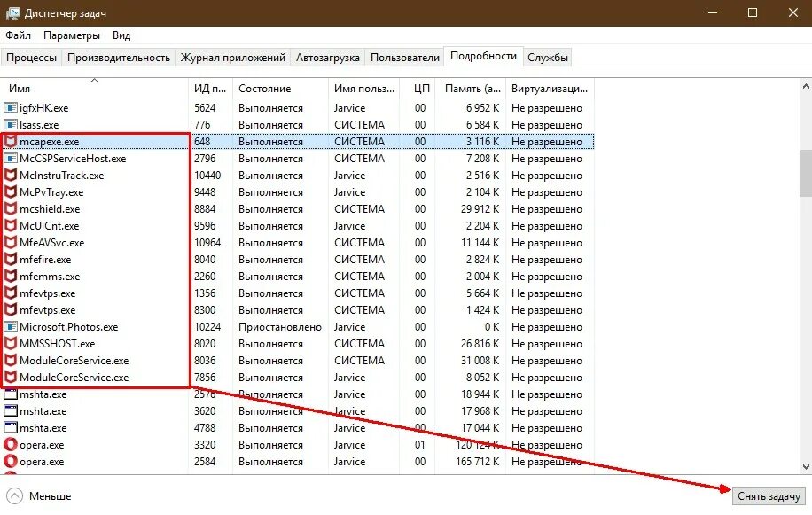Viewport: 812px width, 515px height.
Task: Click the memory value 6 952 K
Action: 482,107
